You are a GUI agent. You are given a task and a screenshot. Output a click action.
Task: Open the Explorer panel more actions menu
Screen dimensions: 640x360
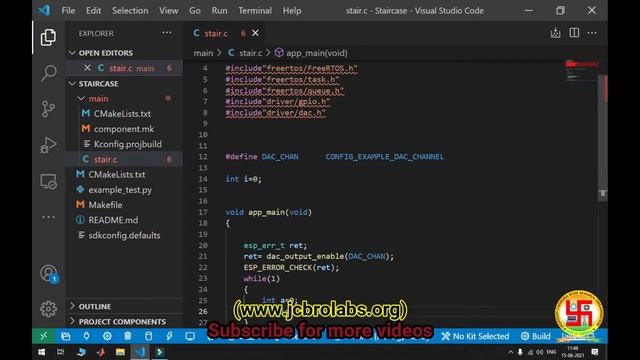pyautogui.click(x=167, y=33)
